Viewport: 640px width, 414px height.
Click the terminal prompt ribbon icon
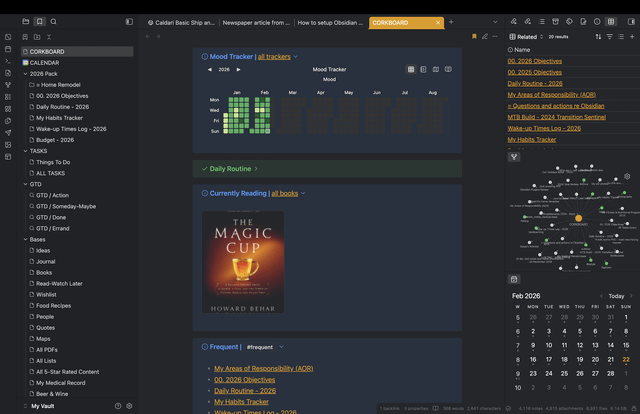click(8, 61)
